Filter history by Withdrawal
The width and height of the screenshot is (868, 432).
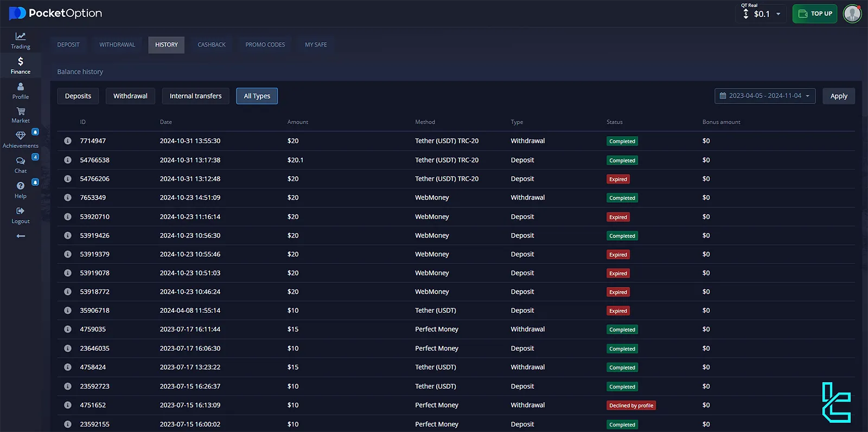pos(130,96)
